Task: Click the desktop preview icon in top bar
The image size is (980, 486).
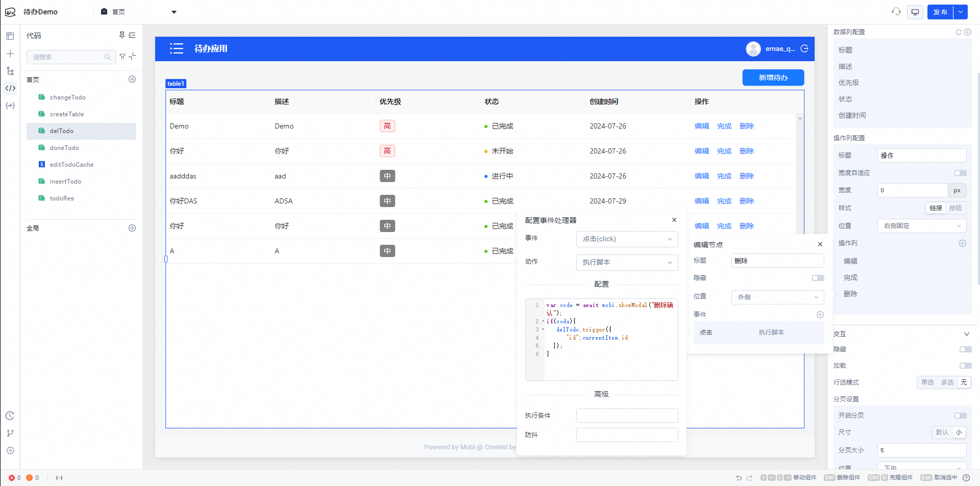Action: click(x=915, y=12)
